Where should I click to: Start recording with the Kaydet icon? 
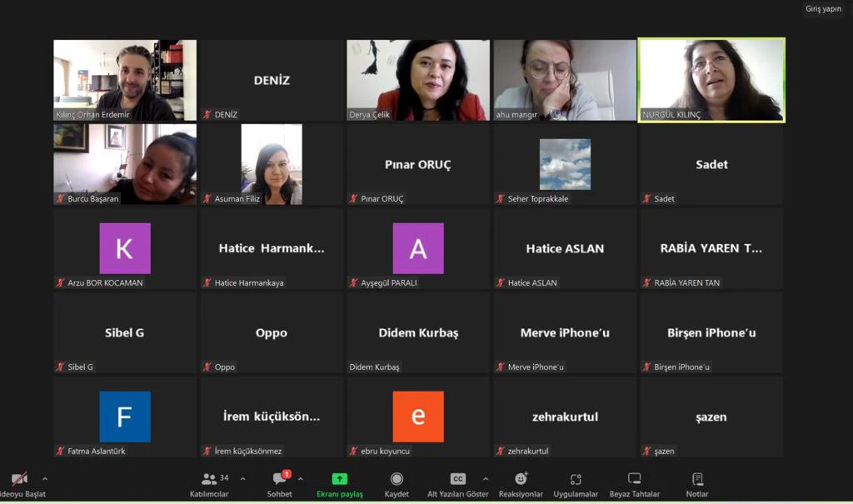point(397,479)
